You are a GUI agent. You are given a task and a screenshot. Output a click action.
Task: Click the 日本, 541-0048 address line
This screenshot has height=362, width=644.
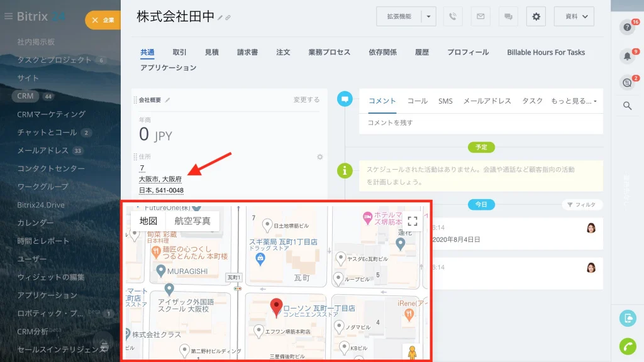(161, 190)
